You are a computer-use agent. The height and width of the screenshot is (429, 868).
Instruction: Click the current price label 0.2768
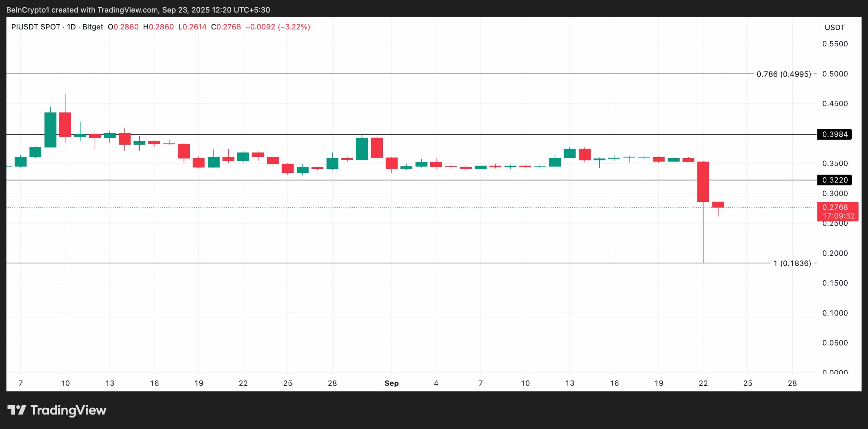tap(836, 207)
